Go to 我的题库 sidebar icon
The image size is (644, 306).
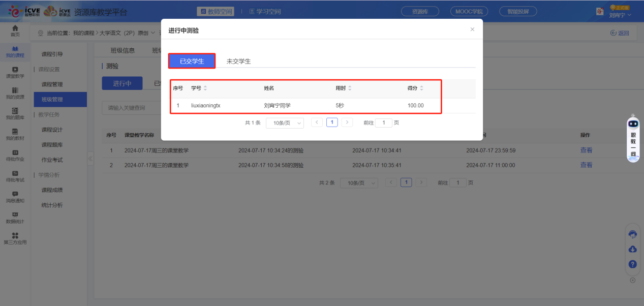[15, 113]
